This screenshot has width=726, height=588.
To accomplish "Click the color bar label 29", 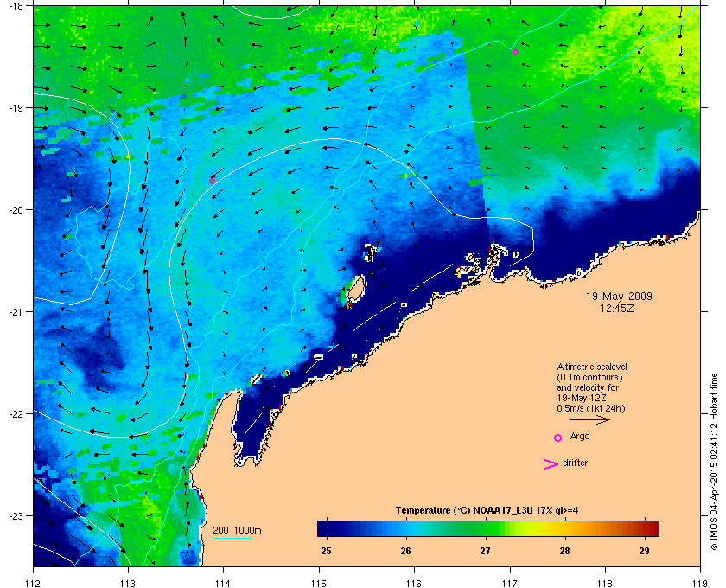I will (x=644, y=551).
